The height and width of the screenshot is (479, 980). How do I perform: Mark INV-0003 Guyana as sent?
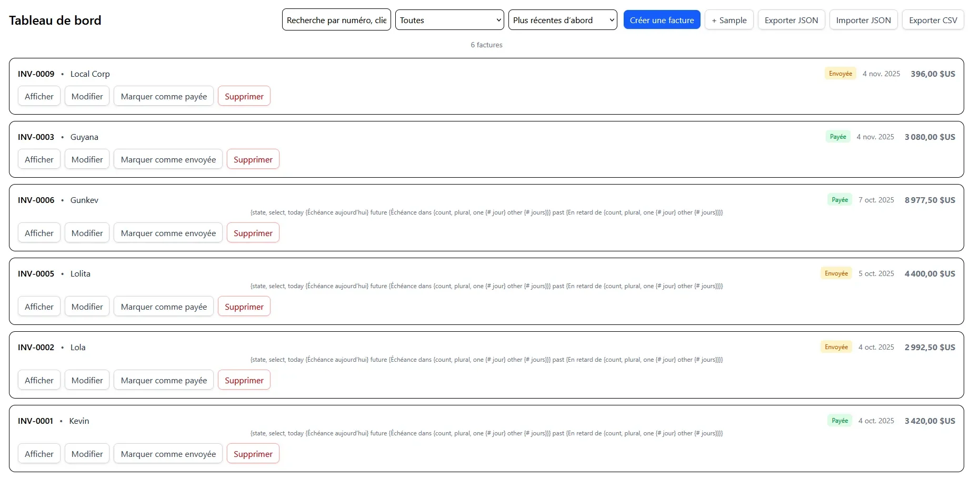click(x=168, y=159)
